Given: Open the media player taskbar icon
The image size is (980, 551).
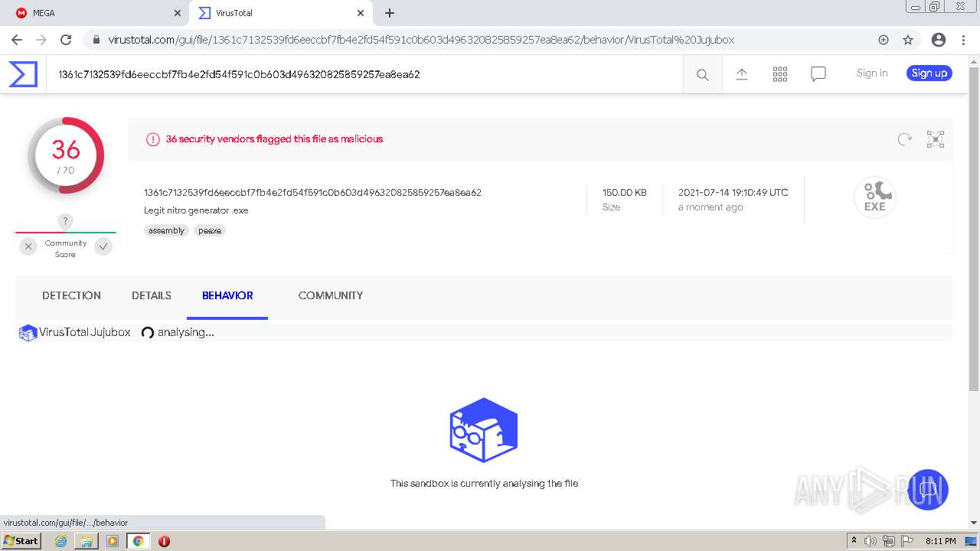Looking at the screenshot, I should pyautogui.click(x=113, y=541).
